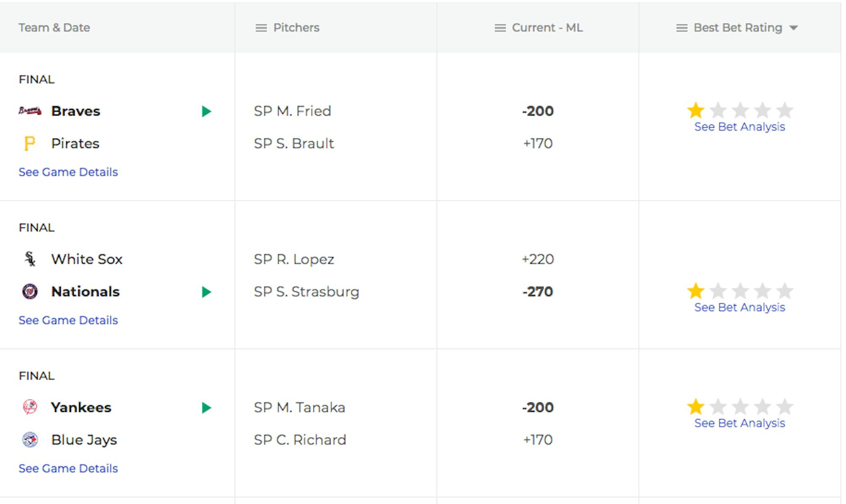
Task: Open Best Bet Rating column menu icon
Action: [x=681, y=28]
